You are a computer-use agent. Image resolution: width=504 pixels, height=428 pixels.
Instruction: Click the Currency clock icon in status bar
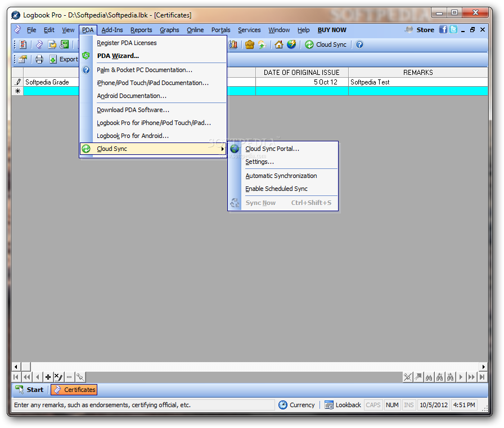click(x=283, y=405)
